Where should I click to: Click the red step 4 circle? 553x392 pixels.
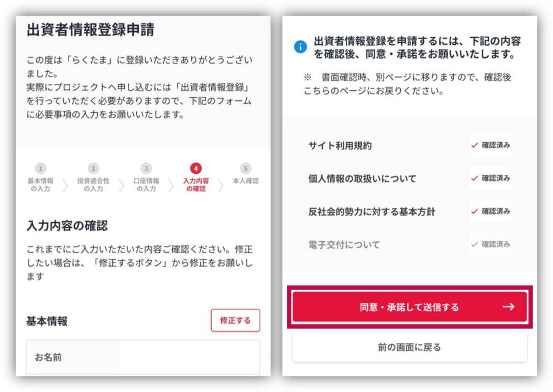click(195, 168)
